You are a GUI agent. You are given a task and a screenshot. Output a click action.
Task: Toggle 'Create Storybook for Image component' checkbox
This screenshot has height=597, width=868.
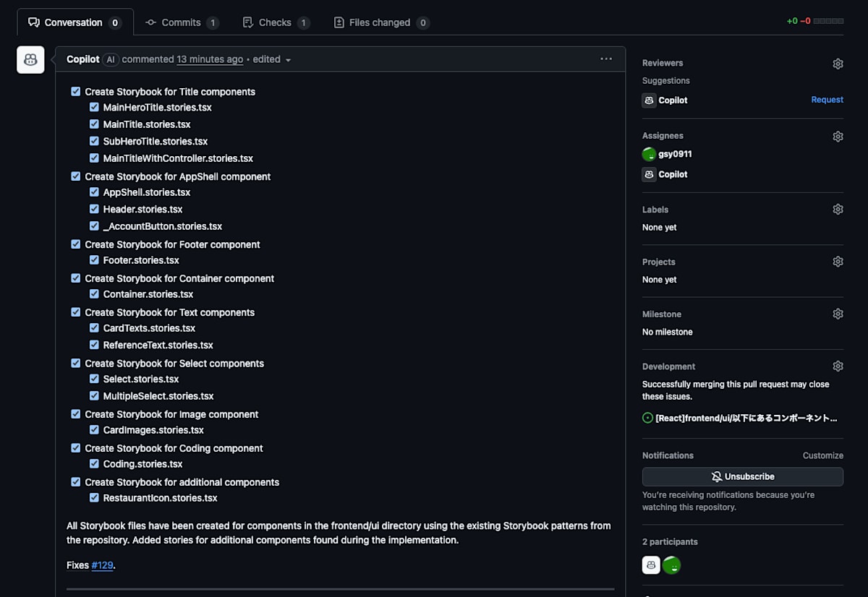[x=76, y=414]
